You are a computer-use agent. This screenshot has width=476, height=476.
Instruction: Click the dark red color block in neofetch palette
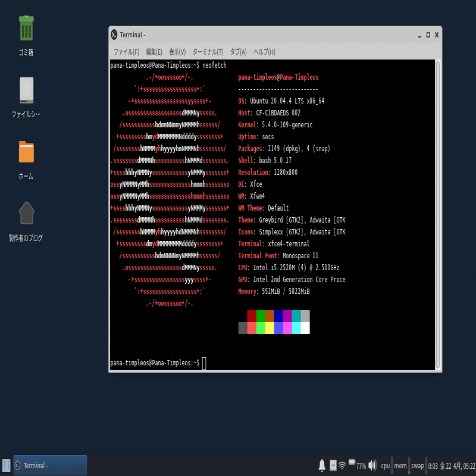(252, 316)
